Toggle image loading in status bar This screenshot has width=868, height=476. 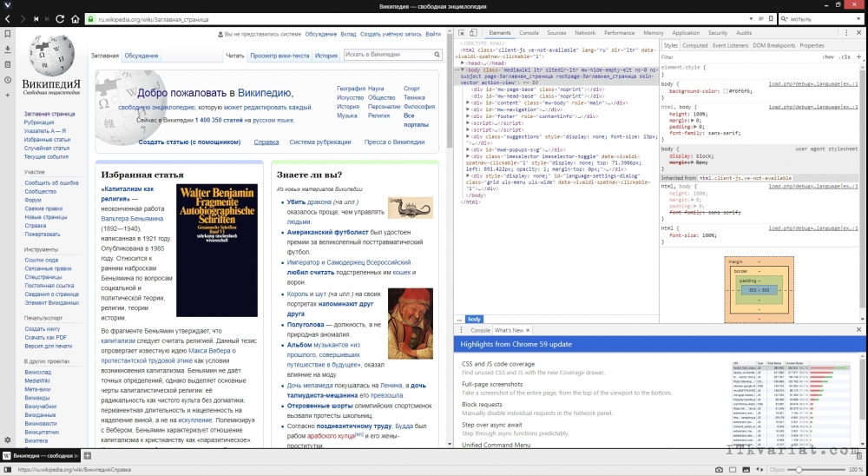[x=746, y=470]
